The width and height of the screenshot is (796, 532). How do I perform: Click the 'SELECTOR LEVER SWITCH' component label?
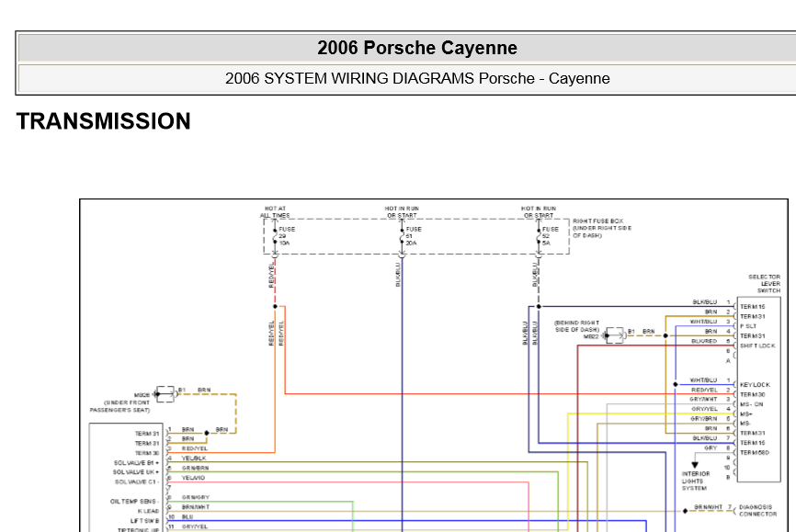pos(764,284)
